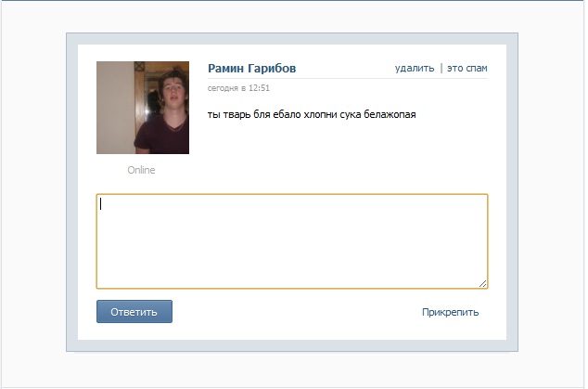Open the sender's name link in the header
This screenshot has height=389, width=588.
point(251,69)
